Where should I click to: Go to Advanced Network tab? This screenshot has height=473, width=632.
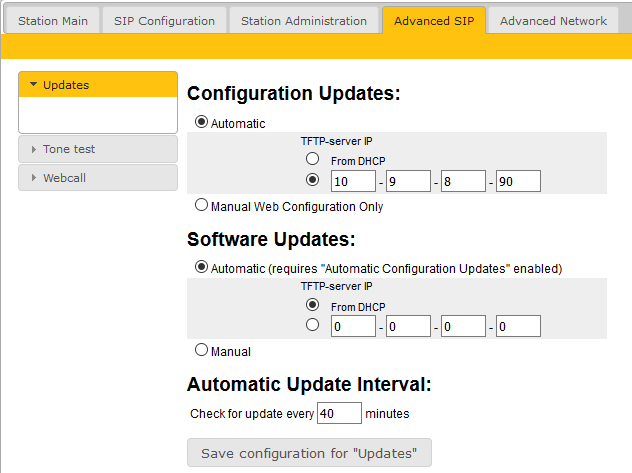(x=553, y=20)
